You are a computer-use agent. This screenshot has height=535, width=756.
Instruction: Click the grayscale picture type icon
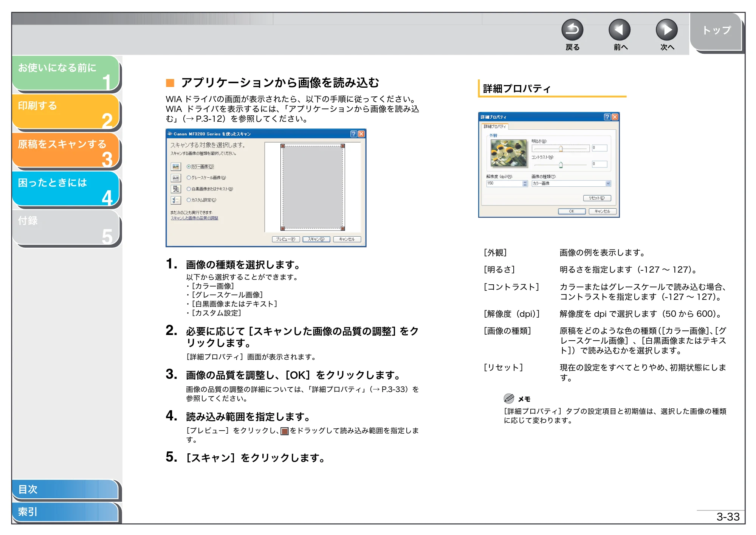tap(176, 178)
